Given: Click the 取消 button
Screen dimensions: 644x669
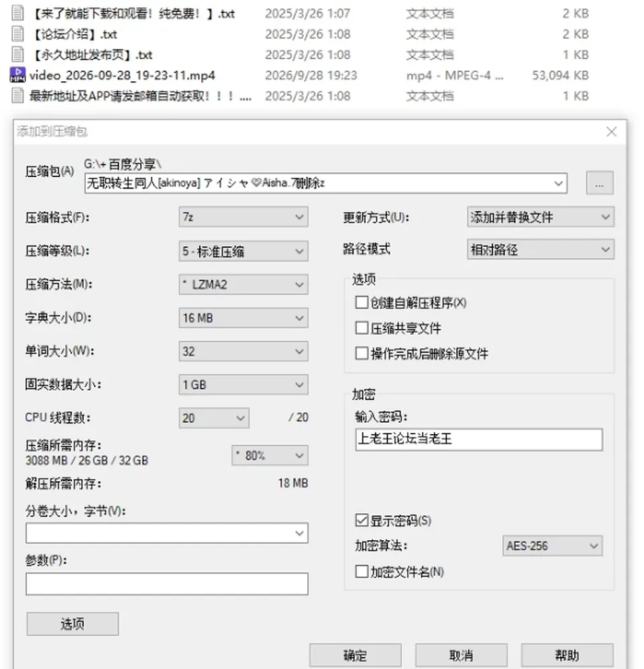Looking at the screenshot, I should [x=462, y=656].
